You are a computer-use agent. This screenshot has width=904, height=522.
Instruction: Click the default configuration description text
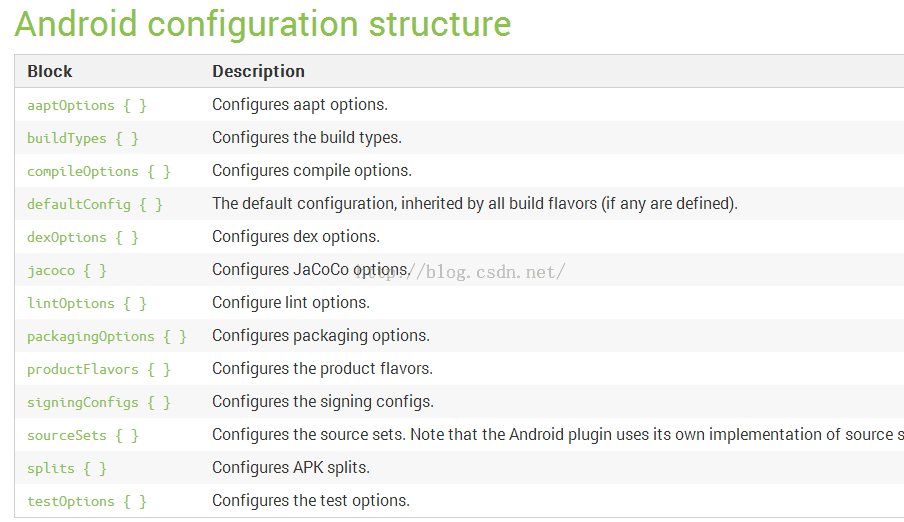click(x=475, y=204)
